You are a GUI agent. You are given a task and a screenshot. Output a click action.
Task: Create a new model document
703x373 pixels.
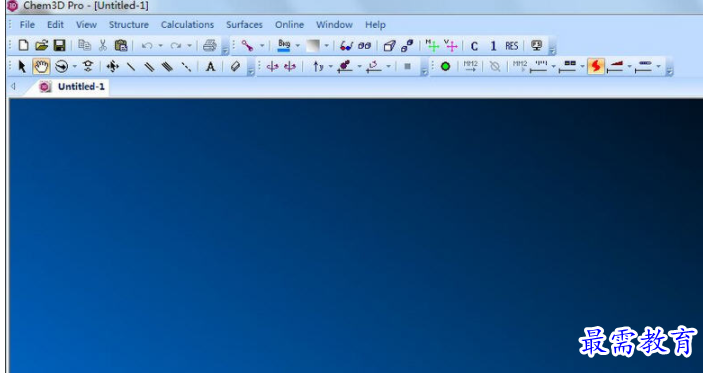(23, 45)
